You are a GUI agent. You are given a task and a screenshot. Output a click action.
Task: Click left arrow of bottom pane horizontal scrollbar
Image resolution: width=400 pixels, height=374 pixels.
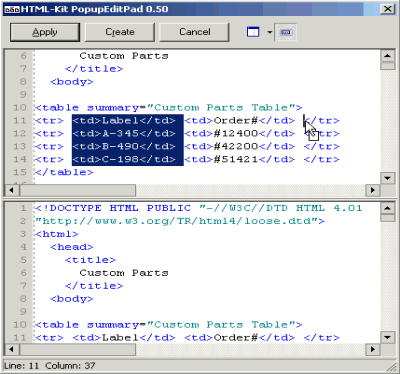pyautogui.click(x=12, y=349)
